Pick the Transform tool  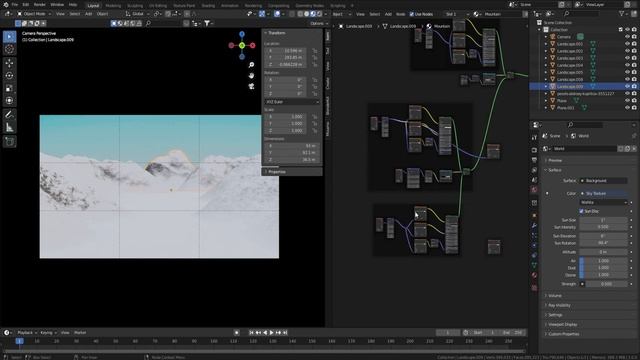[x=9, y=100]
